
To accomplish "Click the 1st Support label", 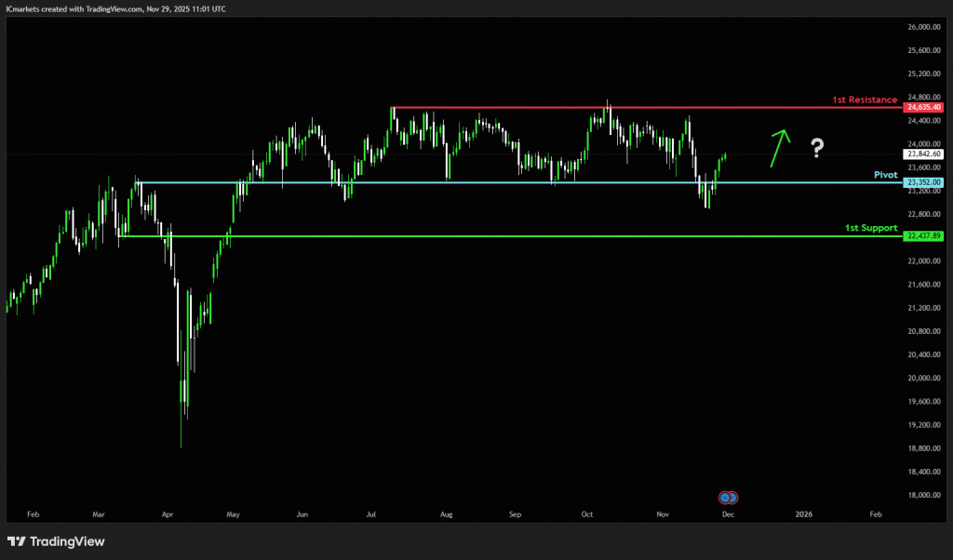I will pyautogui.click(x=870, y=228).
